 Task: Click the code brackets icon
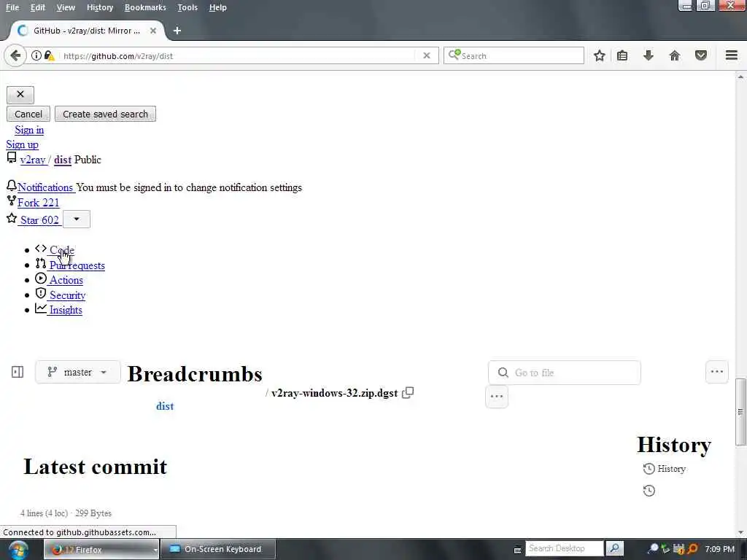coord(41,249)
